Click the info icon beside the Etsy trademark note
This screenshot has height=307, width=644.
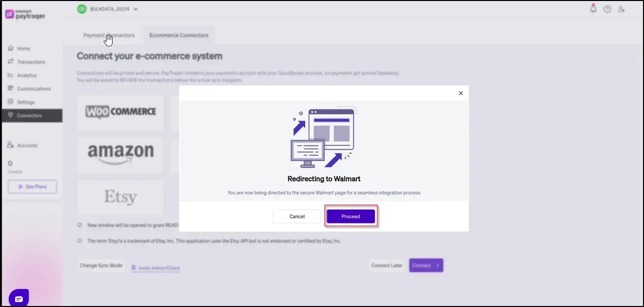80,240
